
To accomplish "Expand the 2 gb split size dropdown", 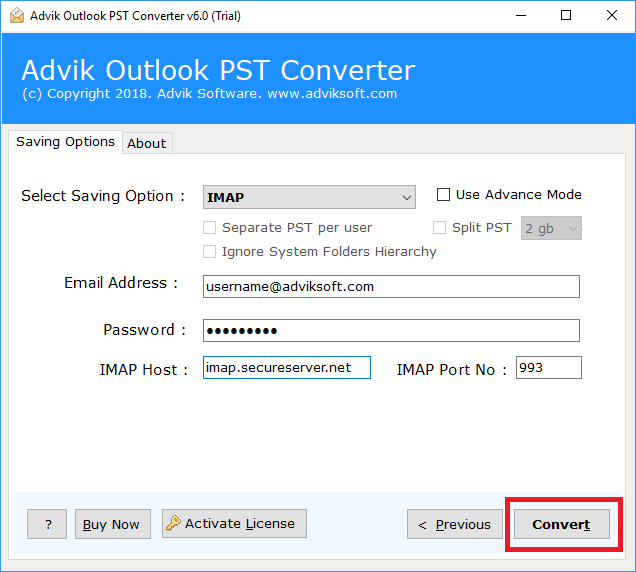I will pyautogui.click(x=551, y=228).
